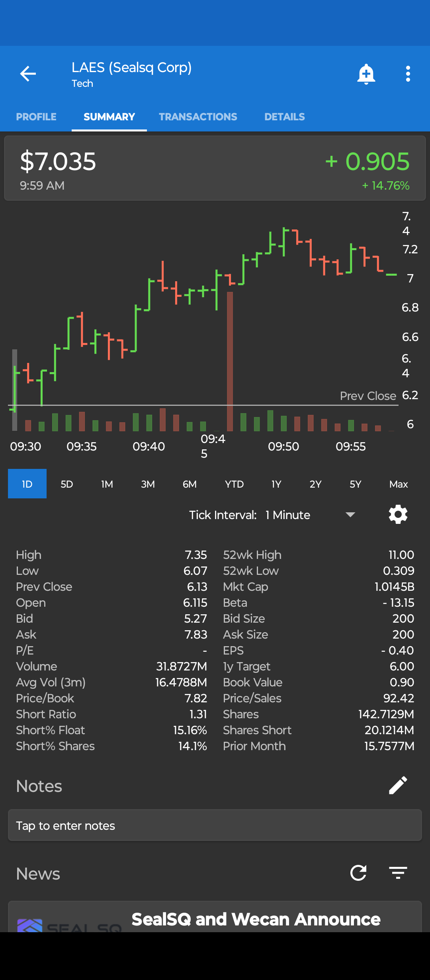Switch to the TRANSACTIONS tab

pyautogui.click(x=198, y=117)
